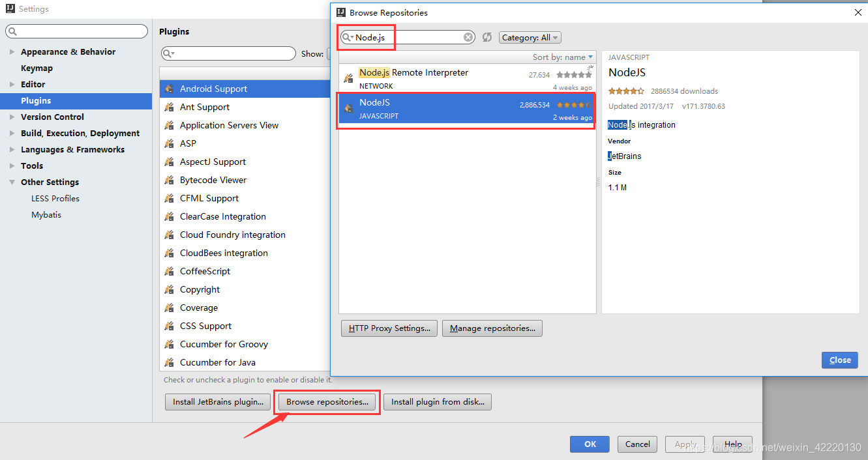
Task: Select Node.js Remote Interpreter result
Action: tap(467, 78)
